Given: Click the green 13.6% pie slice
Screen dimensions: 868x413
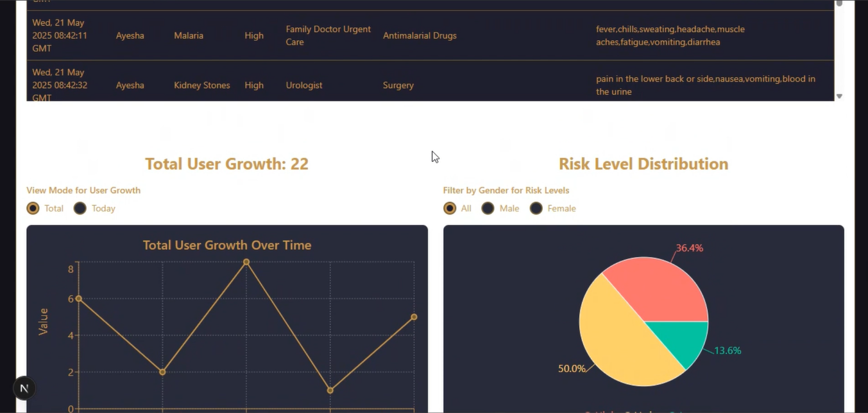Looking at the screenshot, I should [x=683, y=337].
